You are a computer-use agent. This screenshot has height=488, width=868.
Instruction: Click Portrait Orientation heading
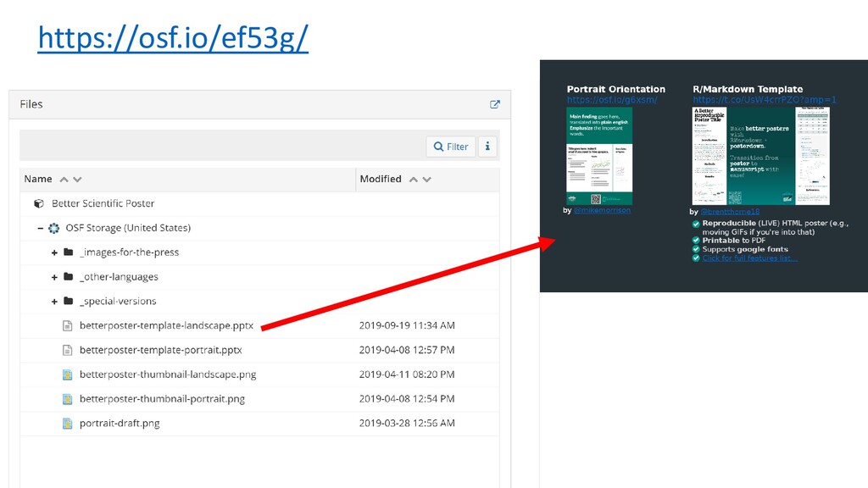click(616, 89)
